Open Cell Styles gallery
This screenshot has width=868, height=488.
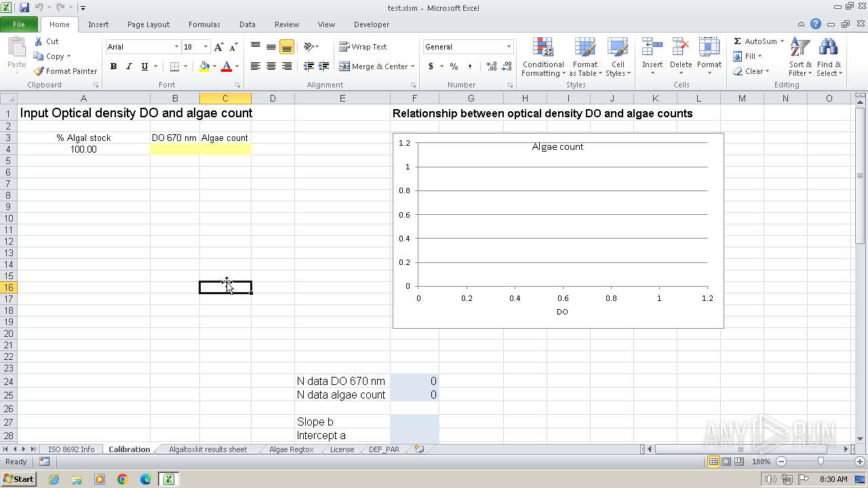click(618, 58)
